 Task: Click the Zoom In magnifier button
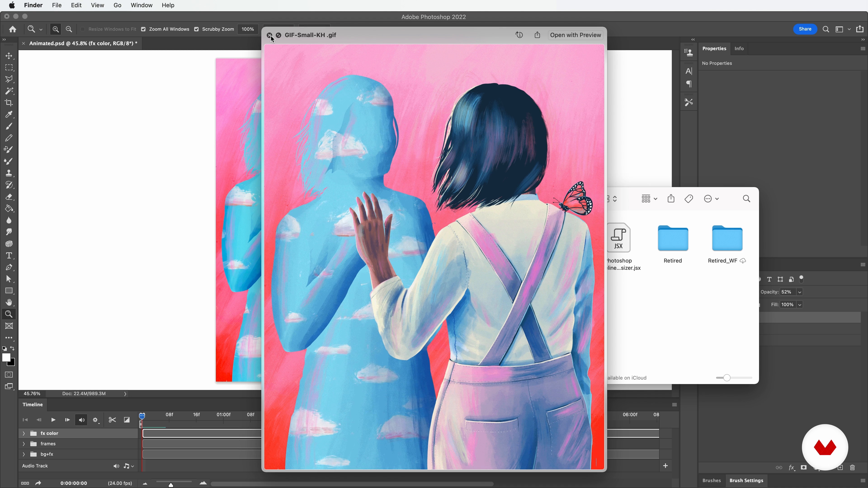56,29
